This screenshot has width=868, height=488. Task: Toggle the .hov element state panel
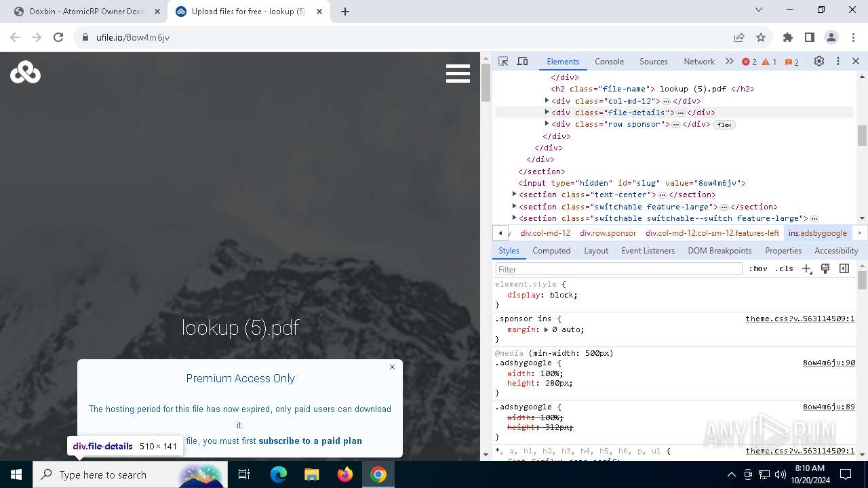pos(758,268)
